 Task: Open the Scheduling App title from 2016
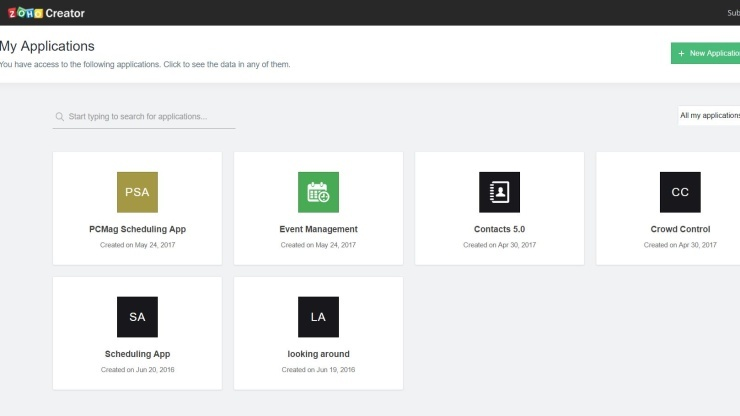[137, 354]
